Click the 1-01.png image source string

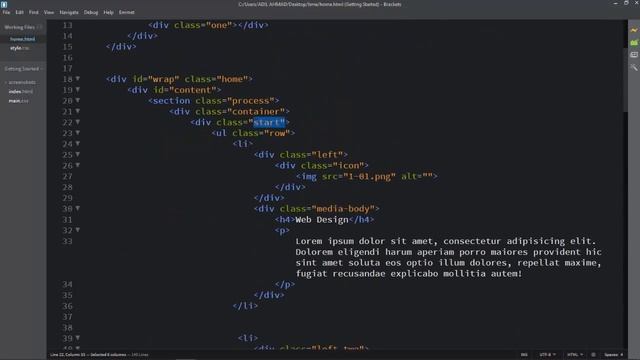pyautogui.click(x=369, y=176)
